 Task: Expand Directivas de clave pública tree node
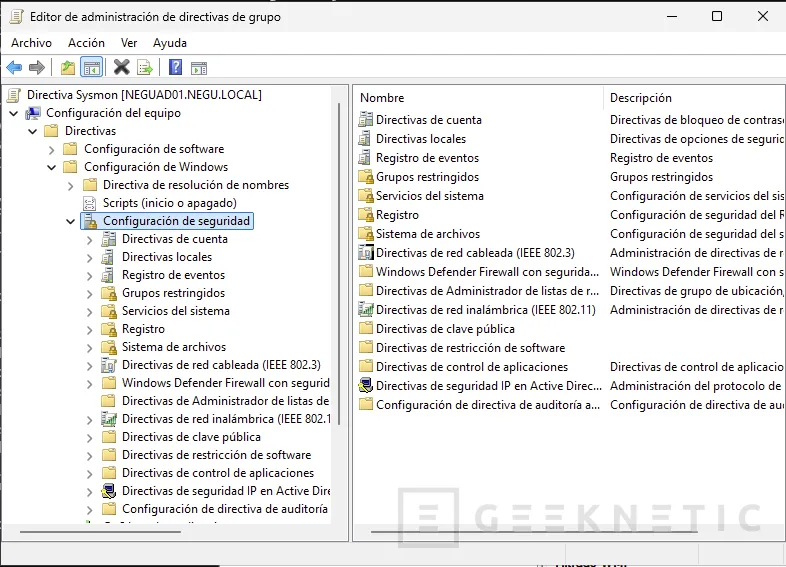click(x=90, y=438)
